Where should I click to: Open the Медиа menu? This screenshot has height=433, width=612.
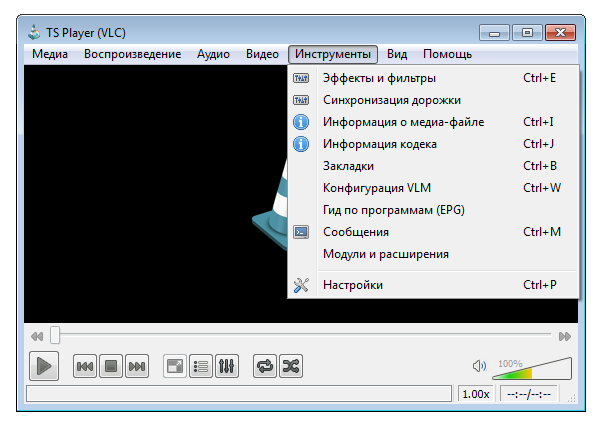click(50, 54)
